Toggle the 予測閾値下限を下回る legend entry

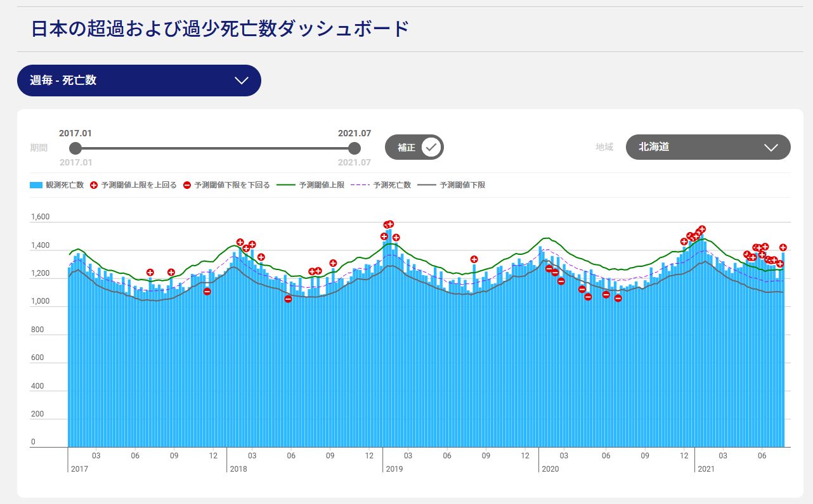pos(226,185)
